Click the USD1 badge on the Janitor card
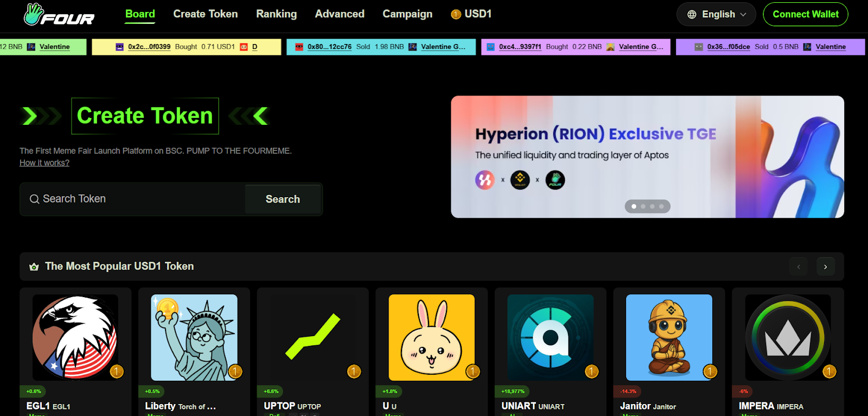Screen dimensions: 868x416 coord(711,371)
